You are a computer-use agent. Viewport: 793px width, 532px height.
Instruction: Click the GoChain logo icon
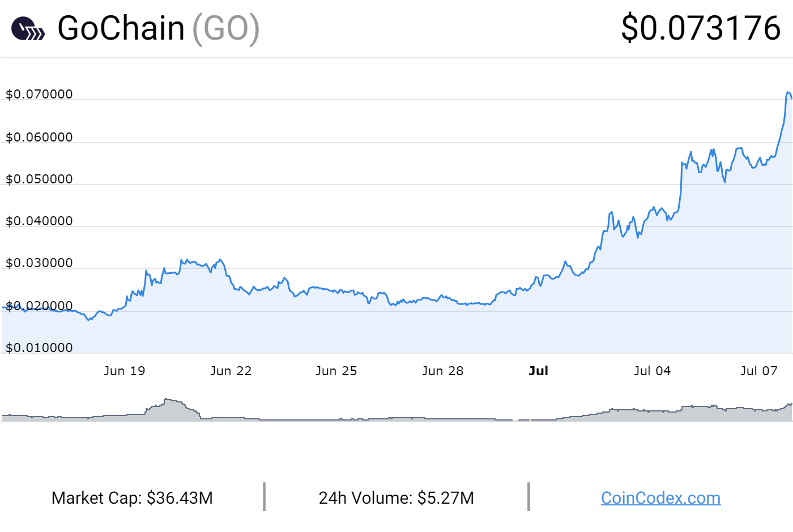pos(28,28)
